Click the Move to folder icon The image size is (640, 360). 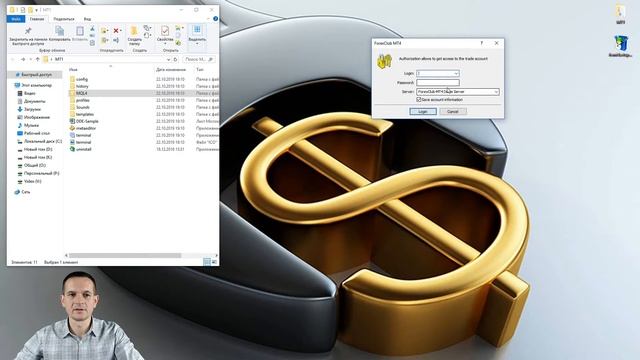104,31
